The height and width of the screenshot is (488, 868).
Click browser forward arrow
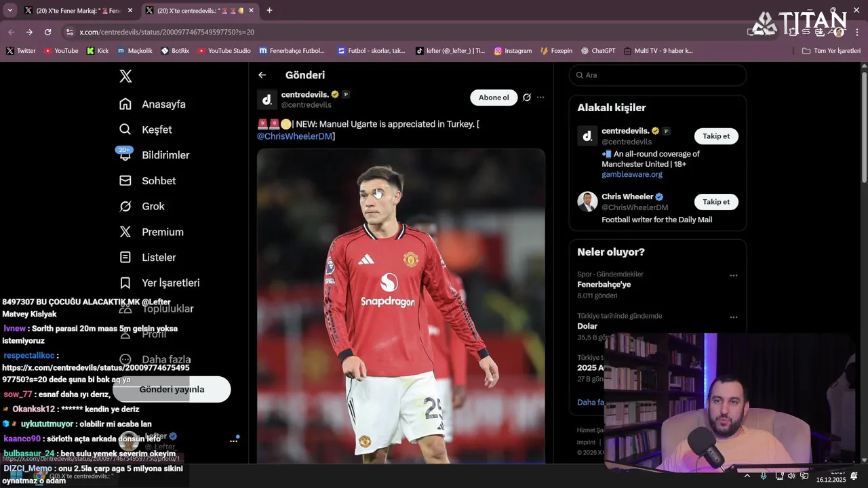[x=29, y=32]
